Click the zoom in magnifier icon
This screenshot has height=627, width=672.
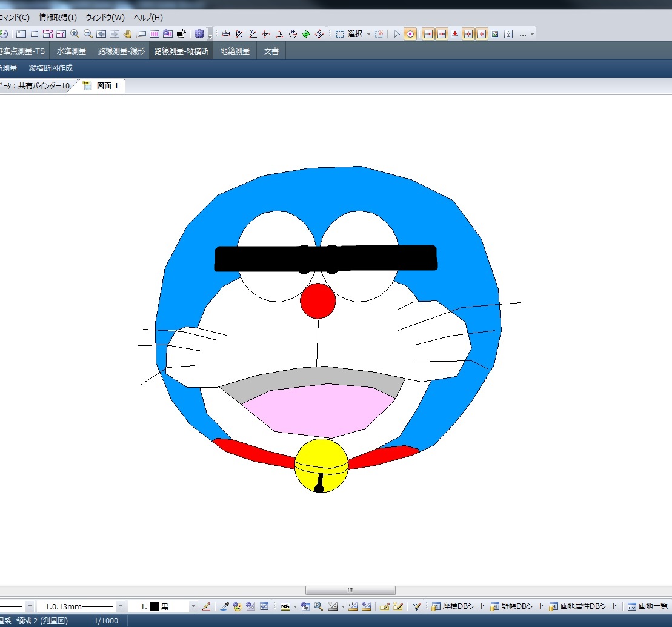(x=75, y=34)
